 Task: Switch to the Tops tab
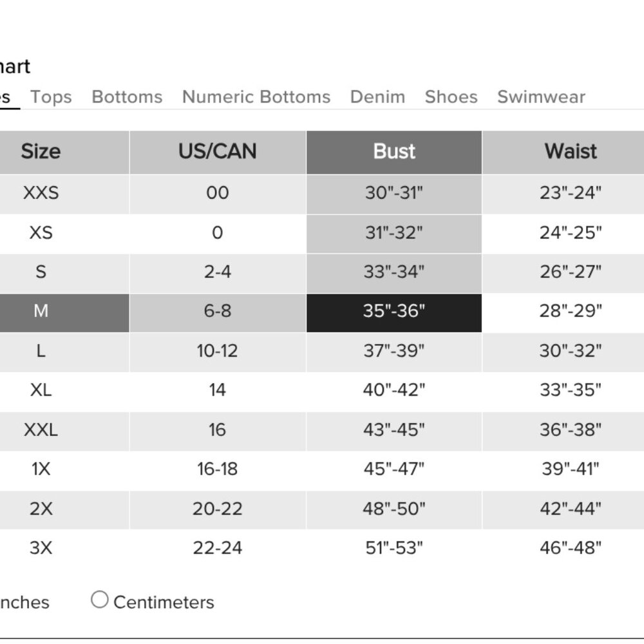tap(51, 97)
